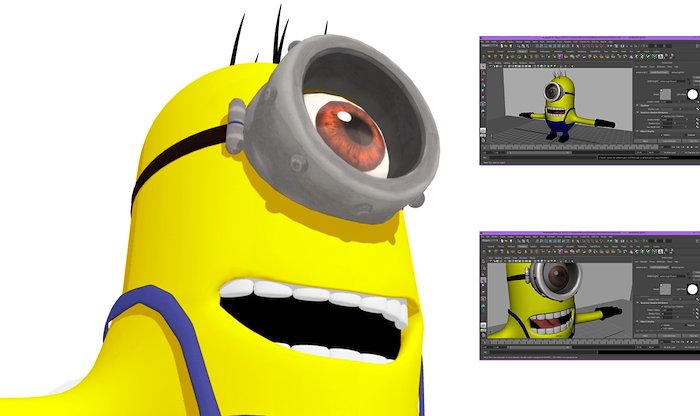Click the range slider bar in lower Maya window

539,347
